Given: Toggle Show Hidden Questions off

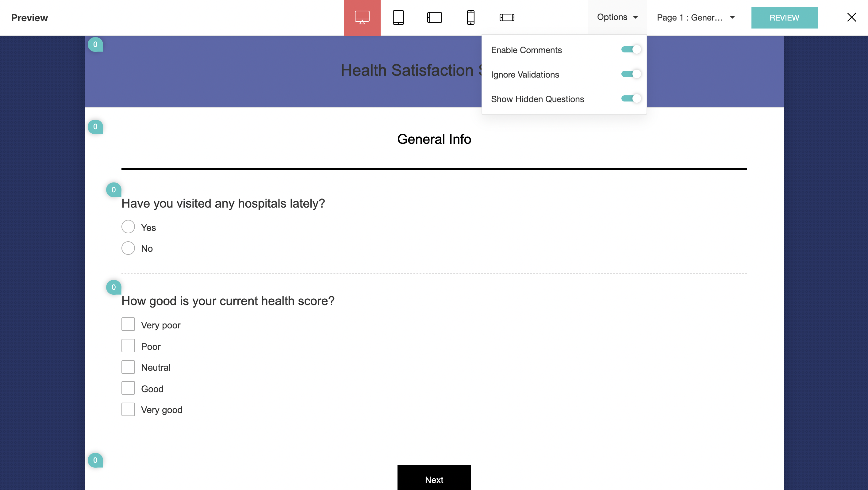Looking at the screenshot, I should click(631, 99).
